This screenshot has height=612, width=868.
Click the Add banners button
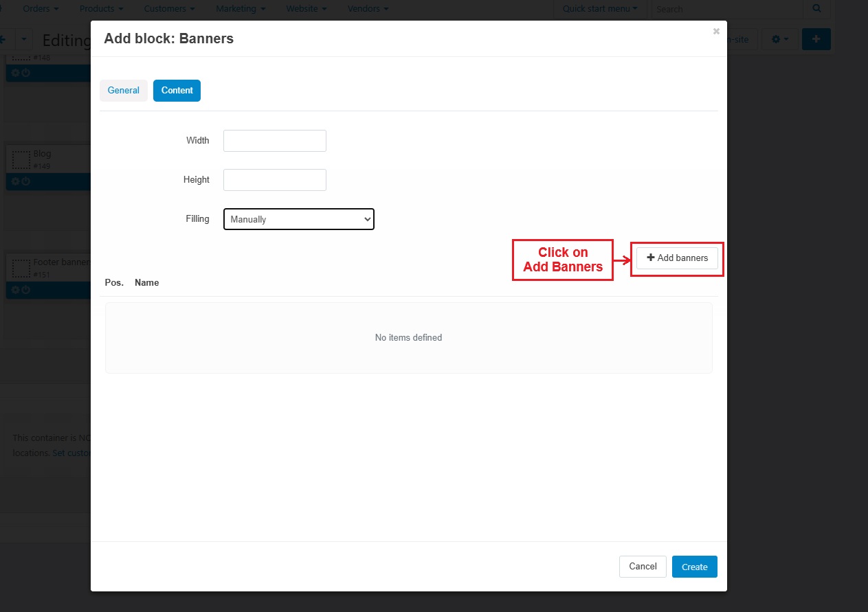pos(677,258)
